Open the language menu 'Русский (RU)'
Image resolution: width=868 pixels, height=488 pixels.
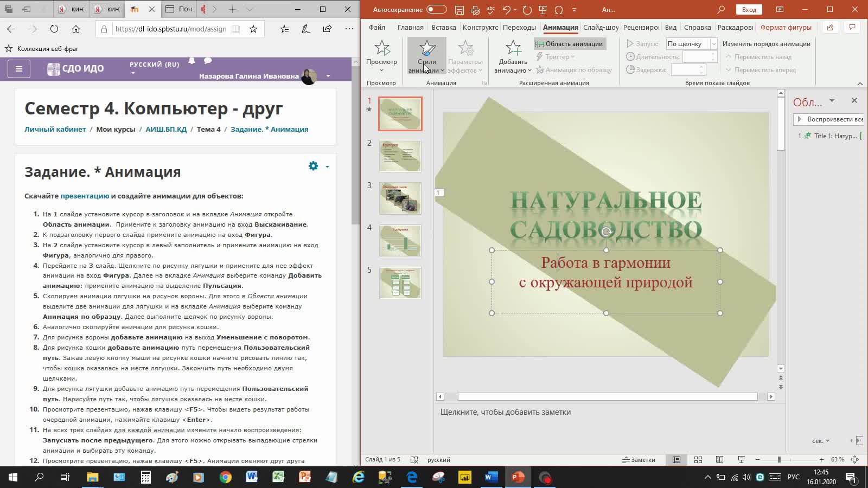click(154, 65)
